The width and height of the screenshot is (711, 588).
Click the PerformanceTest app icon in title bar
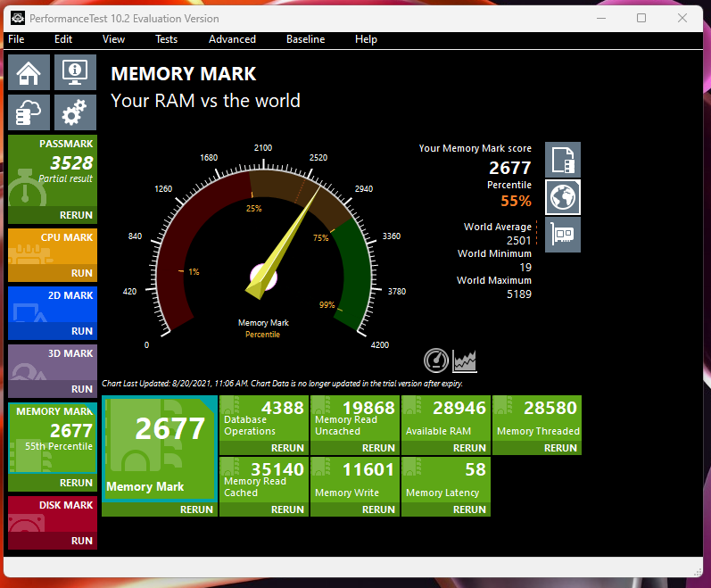click(18, 18)
